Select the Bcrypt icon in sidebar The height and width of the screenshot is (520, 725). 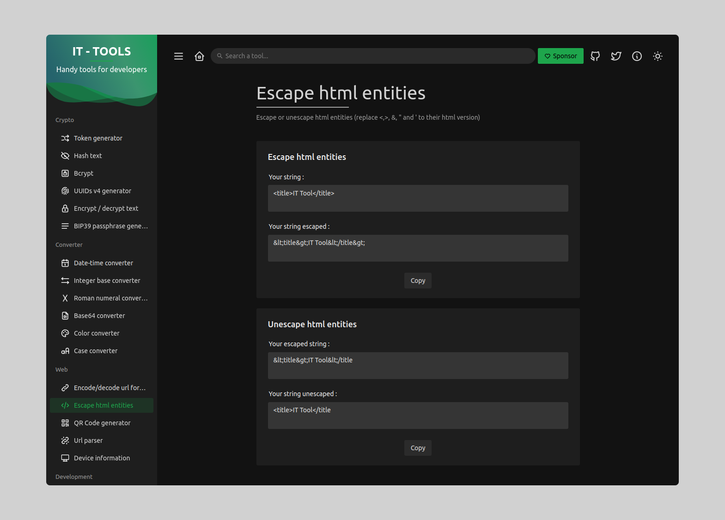point(65,173)
